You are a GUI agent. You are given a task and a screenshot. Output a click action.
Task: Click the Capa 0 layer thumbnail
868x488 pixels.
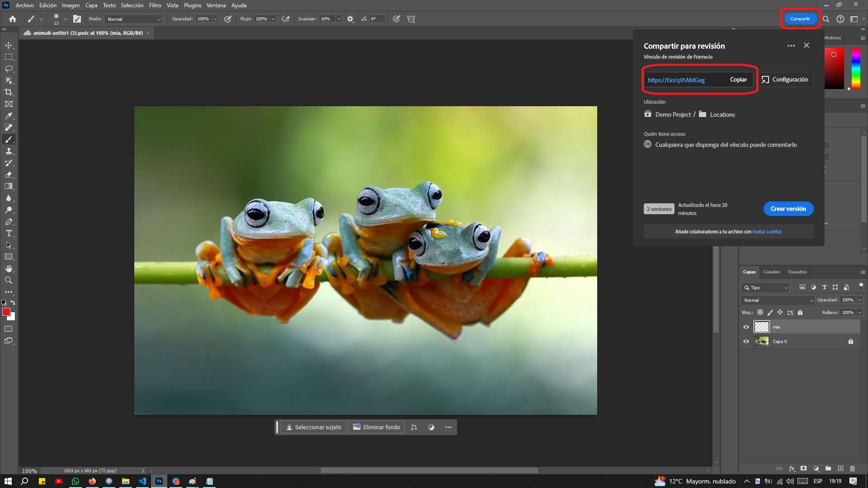[761, 342]
